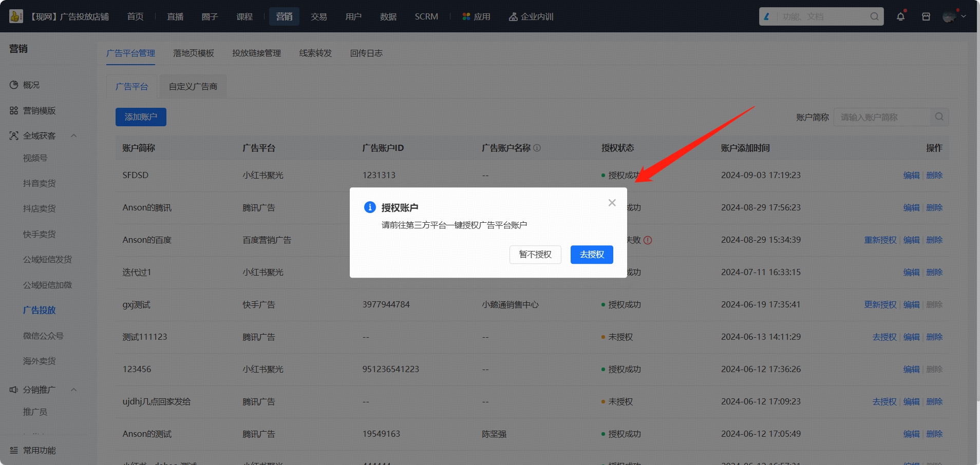Click the store logo icon in header
980x465 pixels.
click(16, 16)
